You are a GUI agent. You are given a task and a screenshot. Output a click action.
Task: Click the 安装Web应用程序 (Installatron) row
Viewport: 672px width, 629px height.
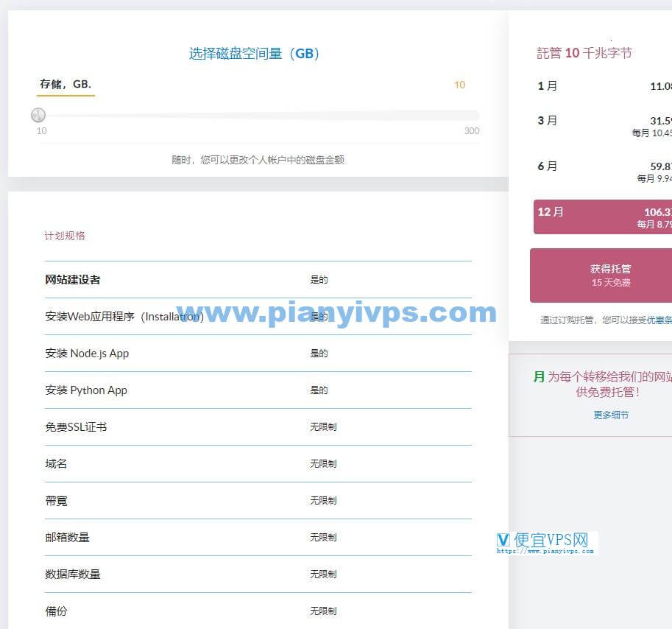click(258, 317)
